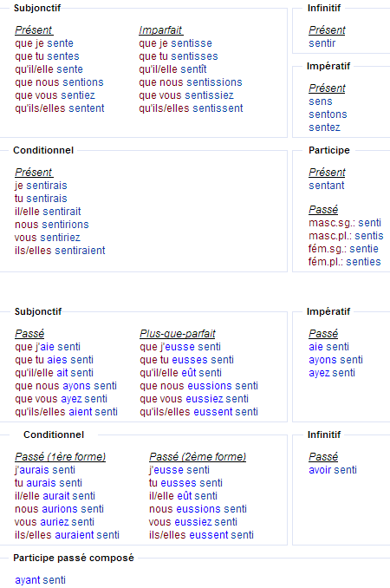
Task: Select the infinitive form 'sentir'
Action: point(322,43)
